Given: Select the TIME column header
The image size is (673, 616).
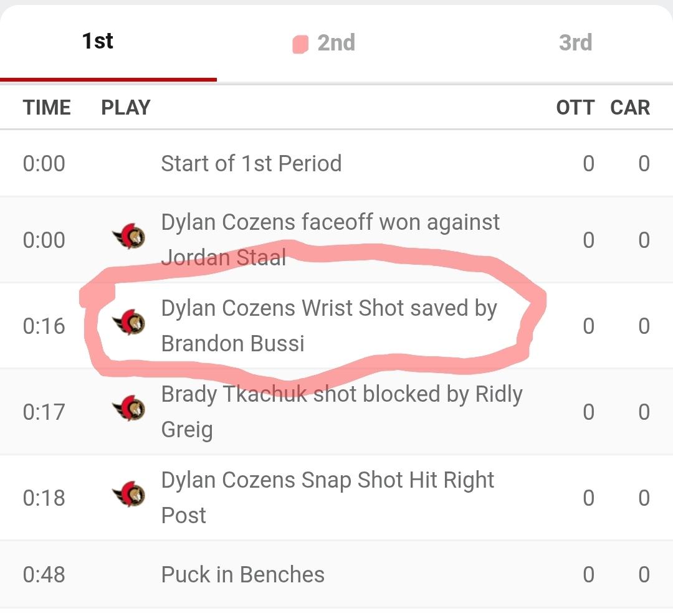Looking at the screenshot, I should (x=47, y=107).
